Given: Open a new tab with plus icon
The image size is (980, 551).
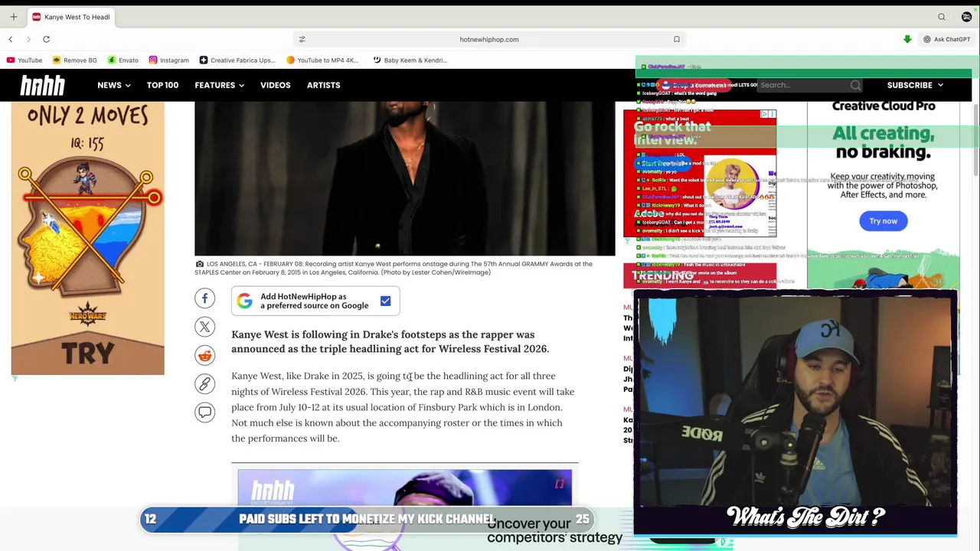Looking at the screenshot, I should (x=13, y=17).
